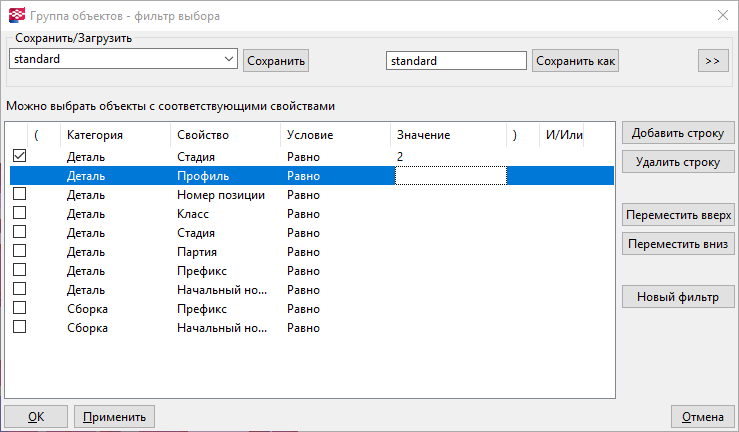Delete row using Удалить строку

click(x=679, y=161)
